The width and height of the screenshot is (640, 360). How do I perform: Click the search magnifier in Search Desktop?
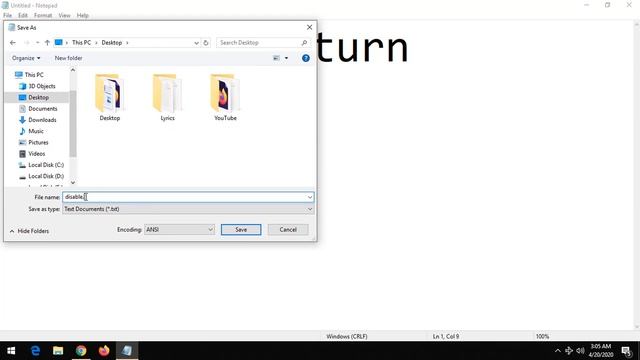[304, 42]
